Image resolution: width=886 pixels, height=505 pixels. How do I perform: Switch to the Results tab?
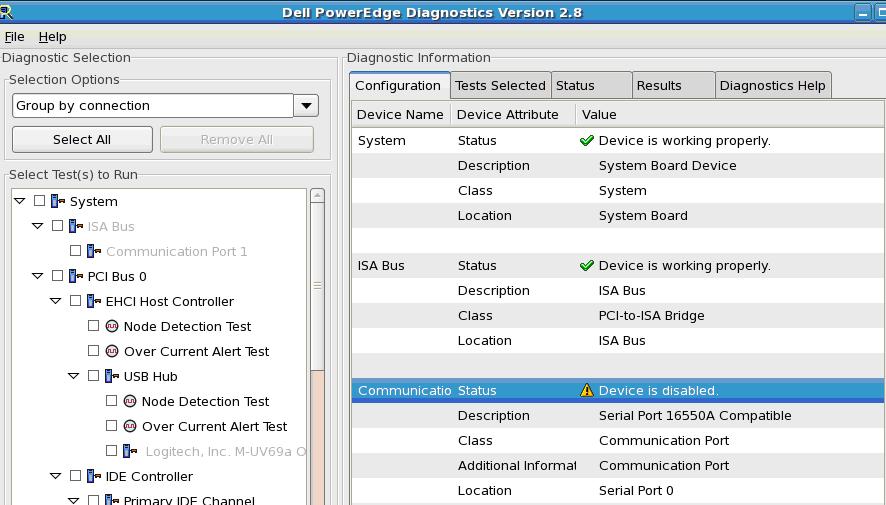(674, 85)
